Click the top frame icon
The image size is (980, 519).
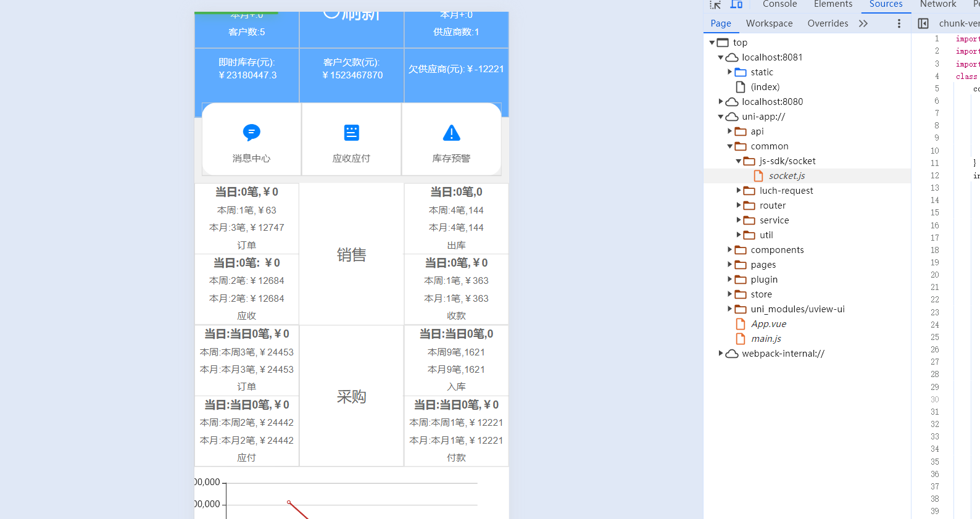coord(723,43)
